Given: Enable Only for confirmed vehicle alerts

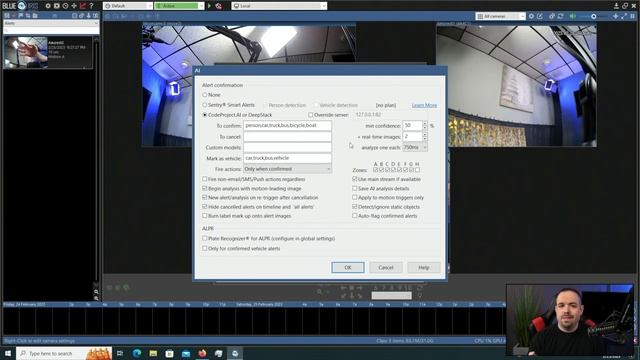Looking at the screenshot, I should coord(205,248).
